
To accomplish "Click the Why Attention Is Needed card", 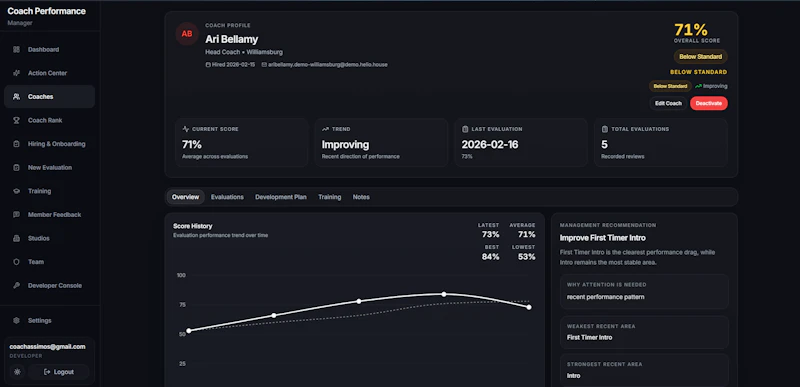I will [x=644, y=292].
